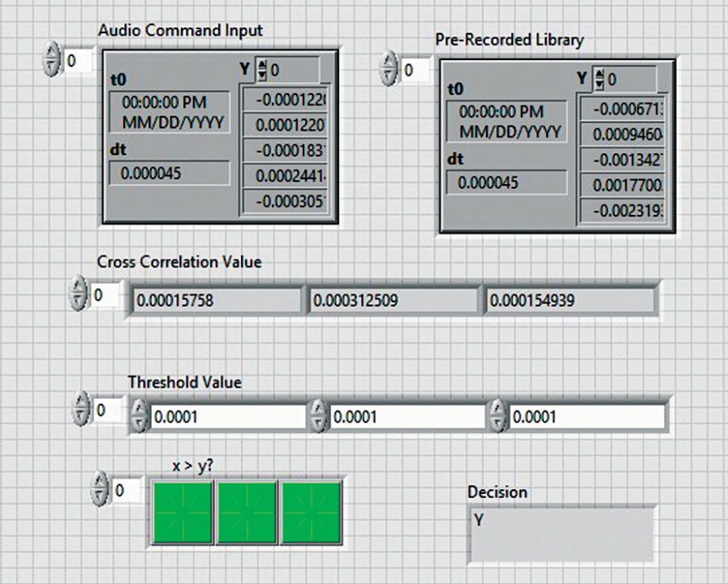Click the stepper on the third Threshold element
The height and width of the screenshot is (584, 728).
click(x=498, y=418)
